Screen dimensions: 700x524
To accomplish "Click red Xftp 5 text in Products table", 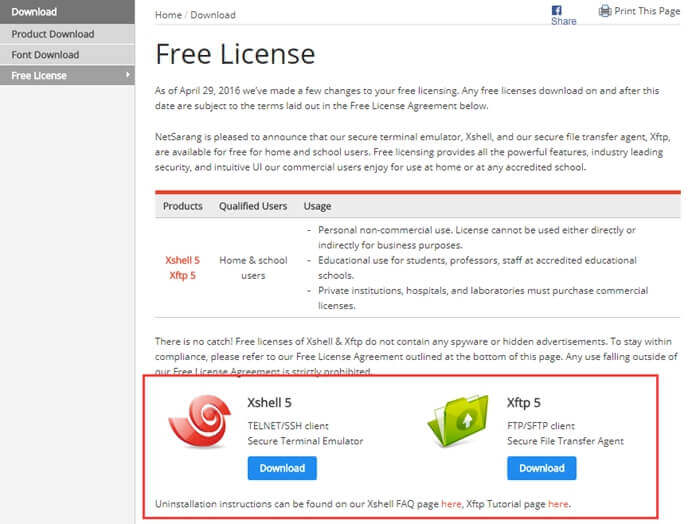I will pyautogui.click(x=182, y=275).
